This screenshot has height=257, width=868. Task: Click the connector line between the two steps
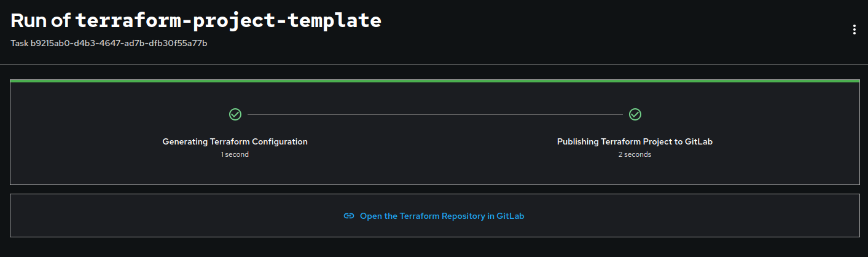pyautogui.click(x=434, y=114)
